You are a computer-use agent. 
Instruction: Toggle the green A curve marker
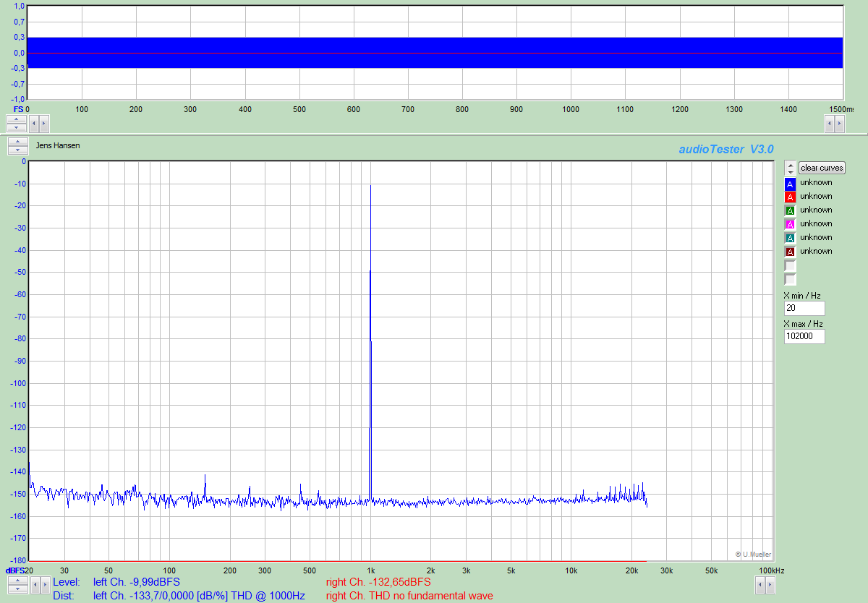pyautogui.click(x=790, y=210)
